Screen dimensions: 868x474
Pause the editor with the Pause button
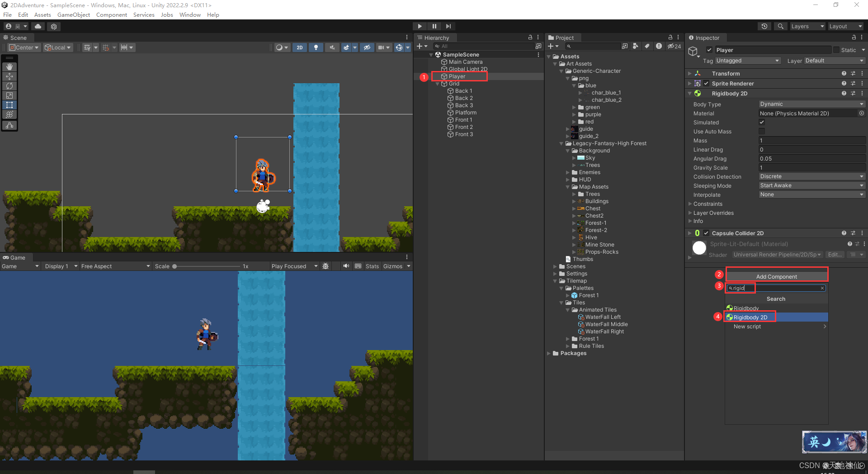pyautogui.click(x=434, y=26)
